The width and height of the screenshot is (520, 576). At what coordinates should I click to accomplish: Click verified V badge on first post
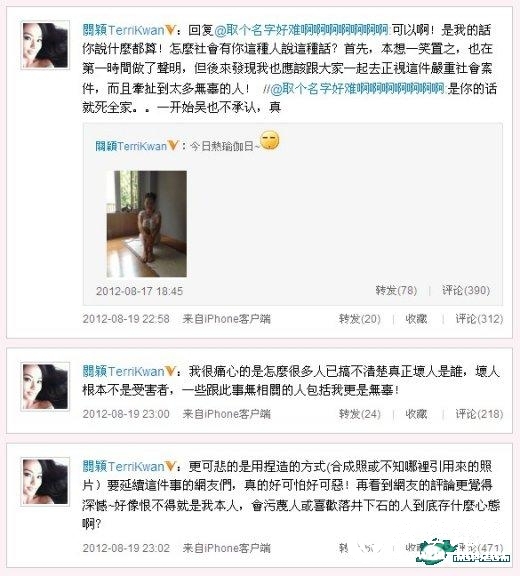[x=170, y=29]
